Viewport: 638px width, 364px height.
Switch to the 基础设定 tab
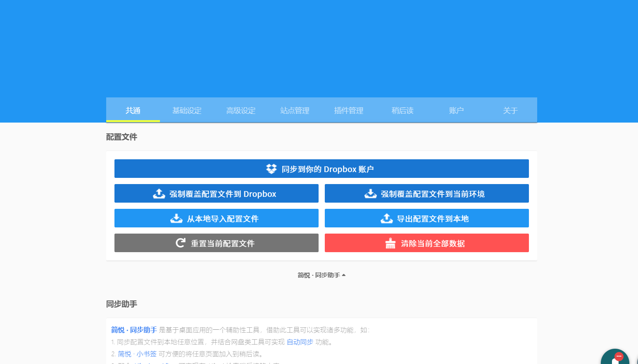187,110
